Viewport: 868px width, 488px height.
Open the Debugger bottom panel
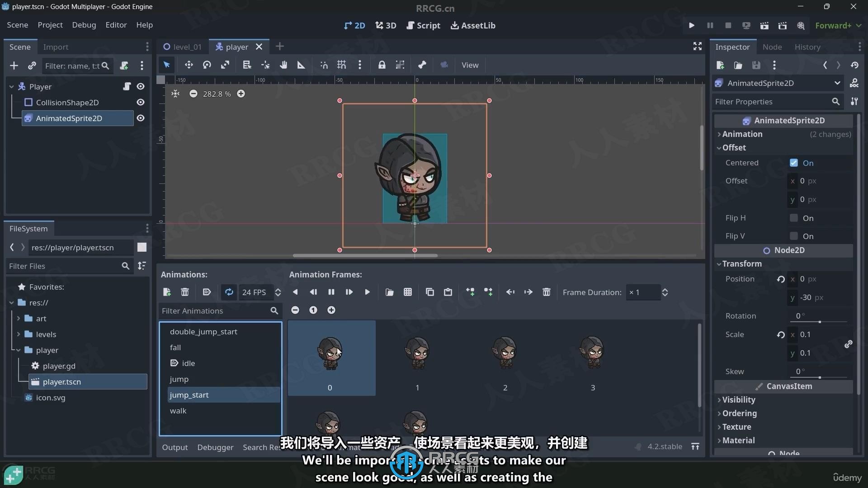coord(215,447)
